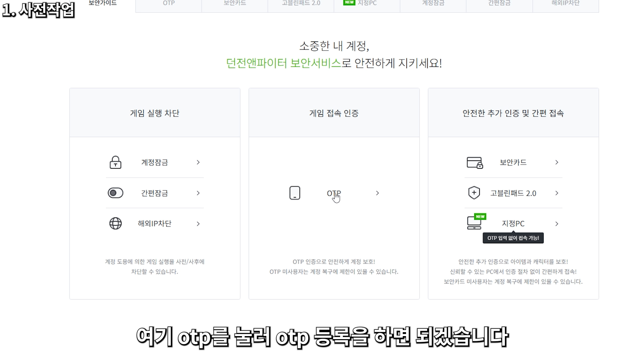Screen dimensions: 644x362
Task: Click the padlock icon for 계정잠금
Action: 115,162
